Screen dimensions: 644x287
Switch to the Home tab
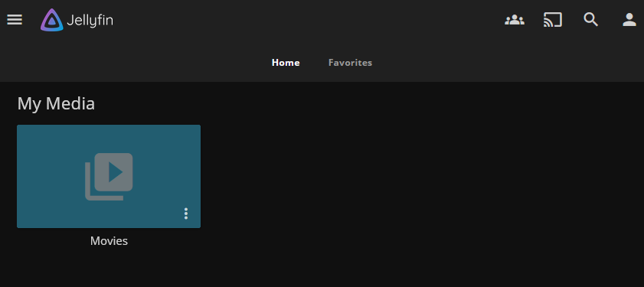pos(286,63)
